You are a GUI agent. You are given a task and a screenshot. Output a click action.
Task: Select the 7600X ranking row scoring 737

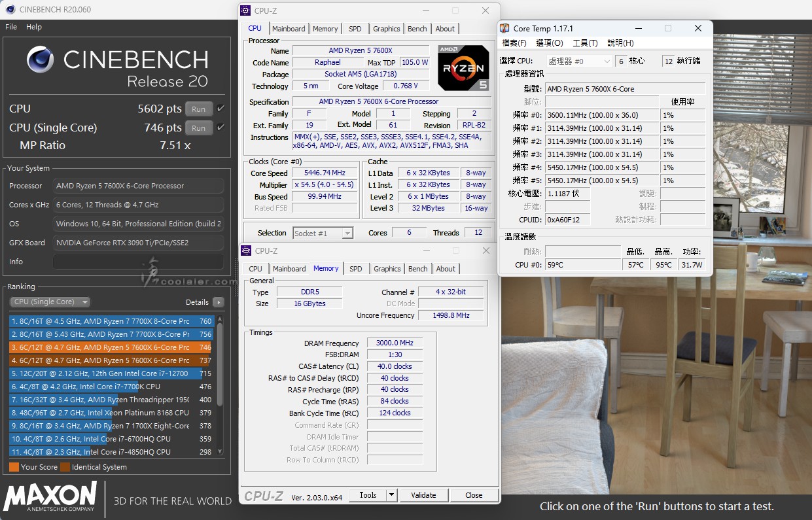coord(111,360)
